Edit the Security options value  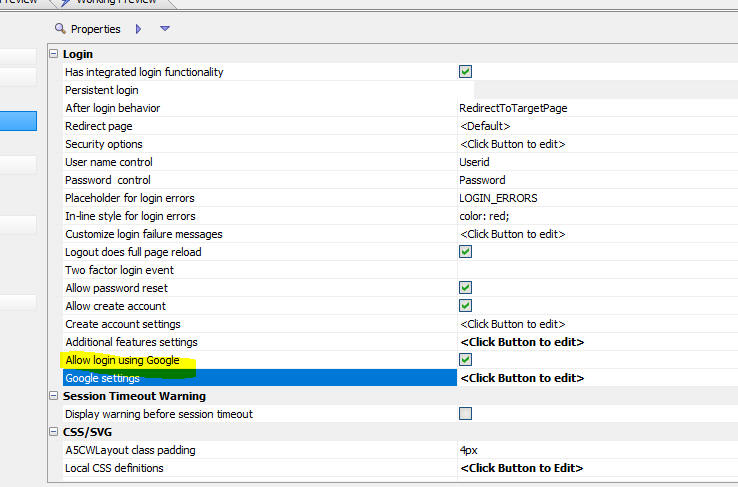(513, 144)
